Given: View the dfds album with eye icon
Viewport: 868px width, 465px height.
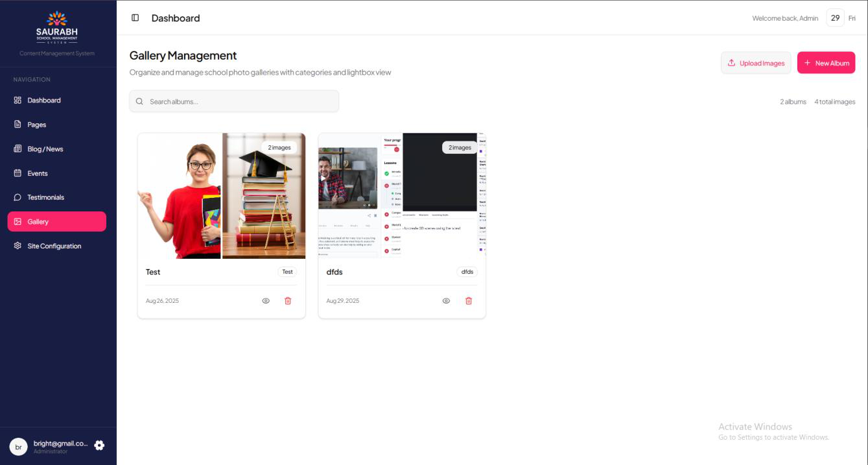Looking at the screenshot, I should (x=446, y=301).
